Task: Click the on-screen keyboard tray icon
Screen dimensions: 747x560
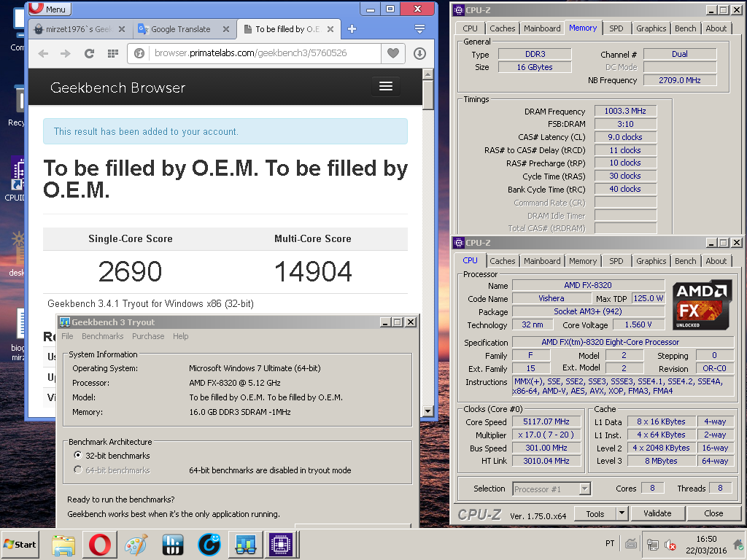Action: click(x=631, y=543)
